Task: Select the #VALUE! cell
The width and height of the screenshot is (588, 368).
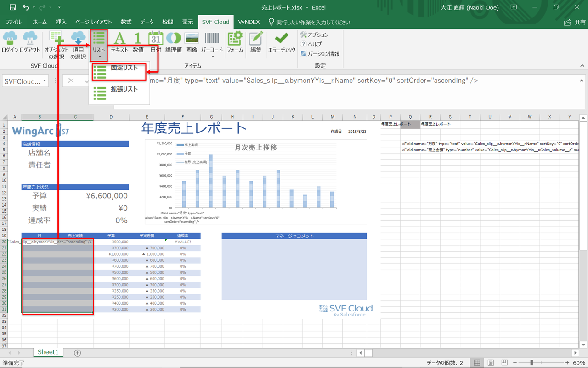Action: pos(182,242)
